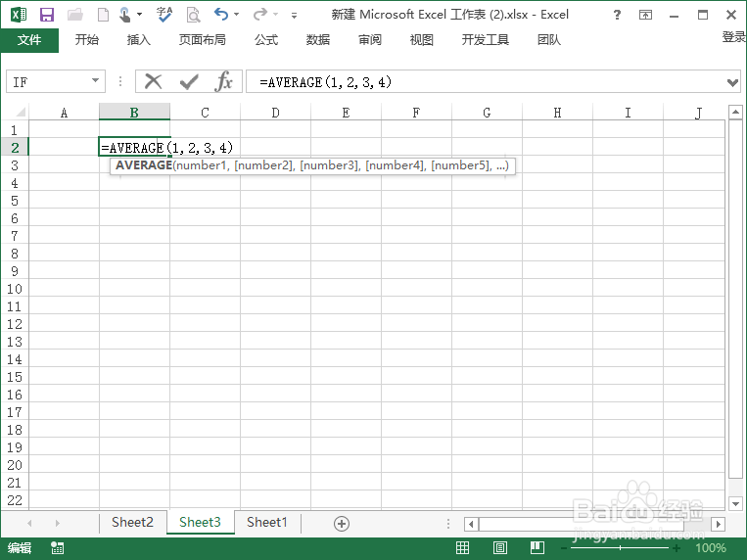Select column D header

275,113
